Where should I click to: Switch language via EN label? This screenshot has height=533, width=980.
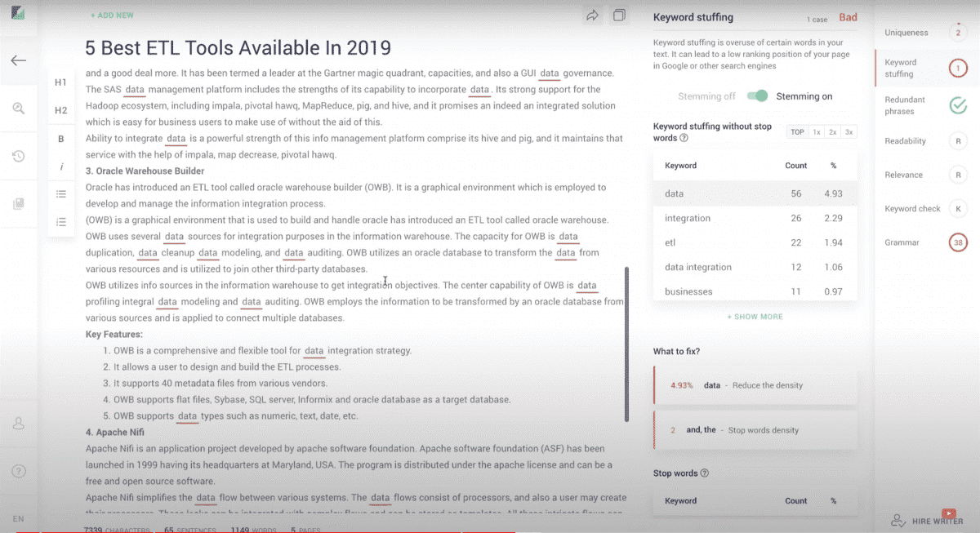click(18, 519)
